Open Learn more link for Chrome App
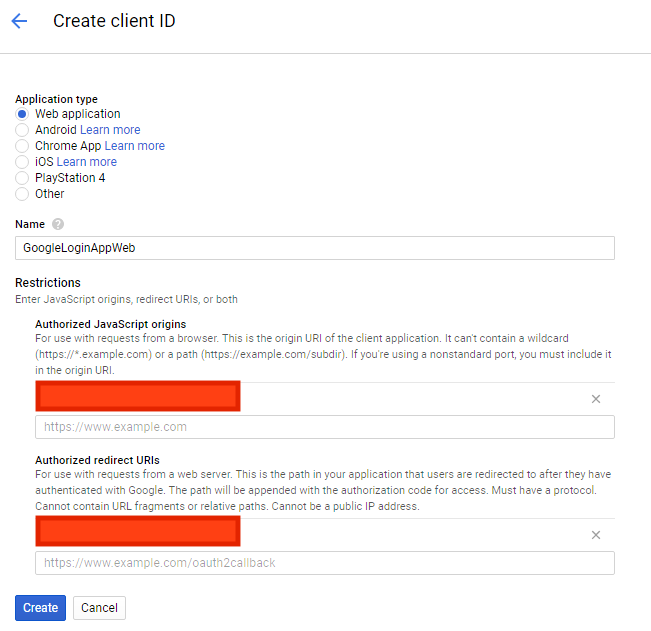Viewport: 651px width, 631px height. click(x=135, y=146)
